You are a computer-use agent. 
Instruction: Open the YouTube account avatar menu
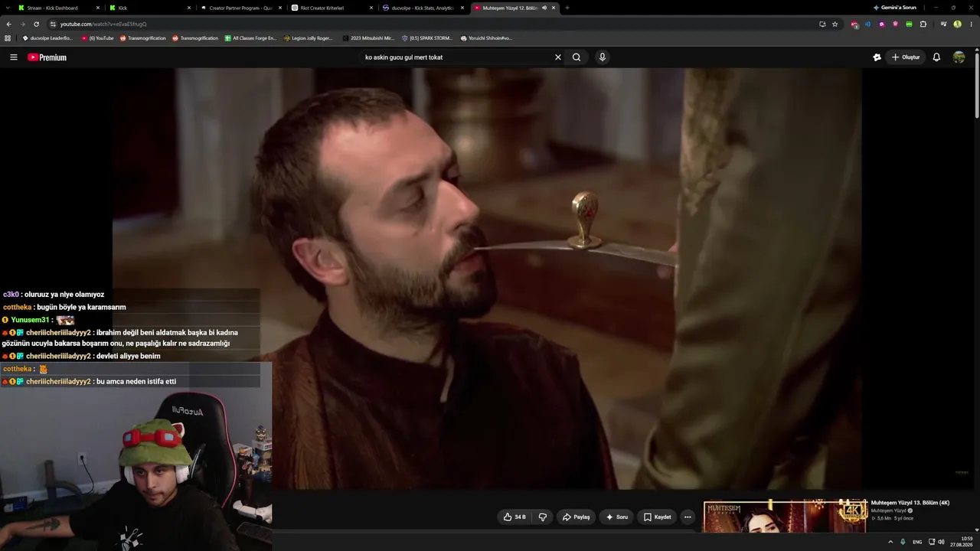pyautogui.click(x=959, y=57)
